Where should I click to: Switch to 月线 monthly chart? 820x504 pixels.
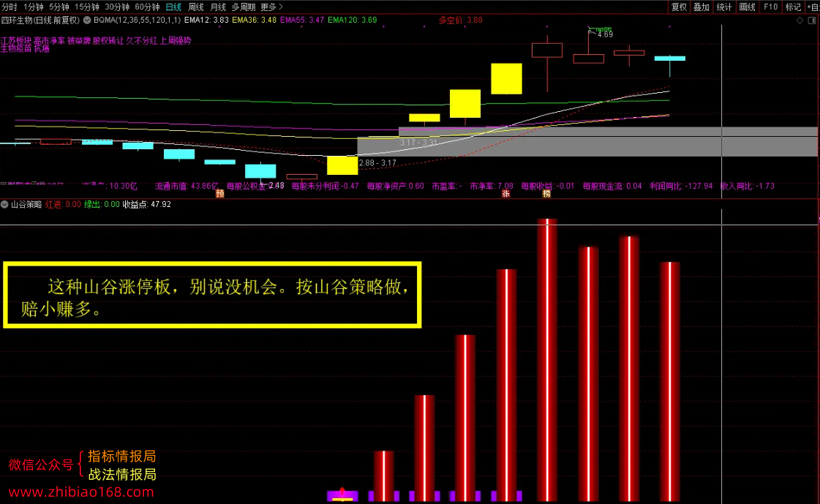click(217, 7)
